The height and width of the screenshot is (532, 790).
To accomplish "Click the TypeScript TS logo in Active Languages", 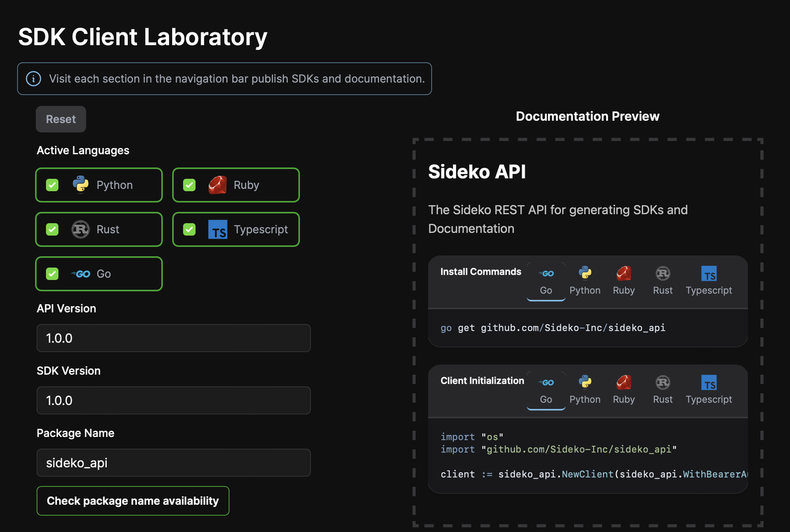I will point(218,229).
